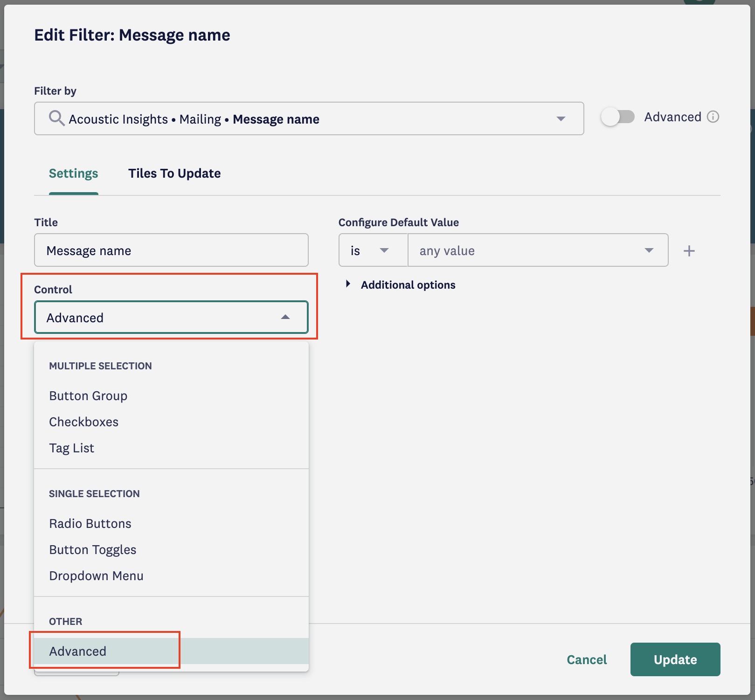Click the Title input containing Message name
Image resolution: width=755 pixels, height=700 pixels.
(171, 250)
